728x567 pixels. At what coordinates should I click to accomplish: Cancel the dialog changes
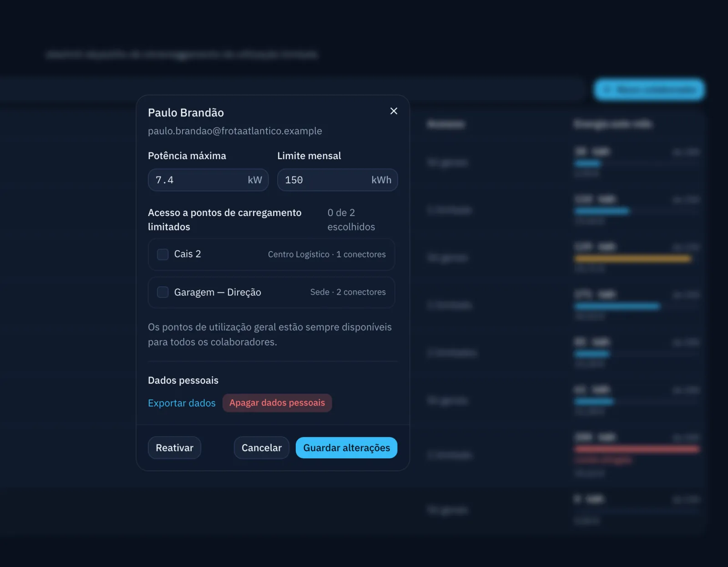(262, 448)
